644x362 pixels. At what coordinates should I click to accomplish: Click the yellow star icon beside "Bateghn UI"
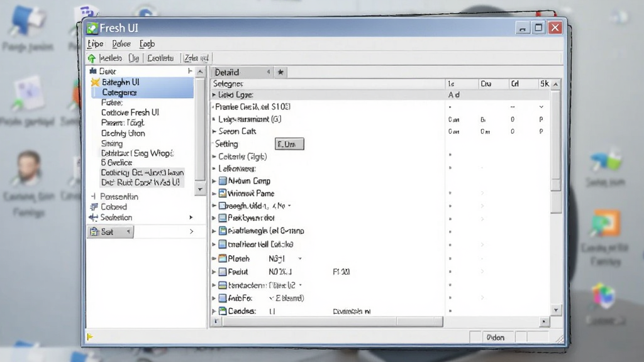96,82
